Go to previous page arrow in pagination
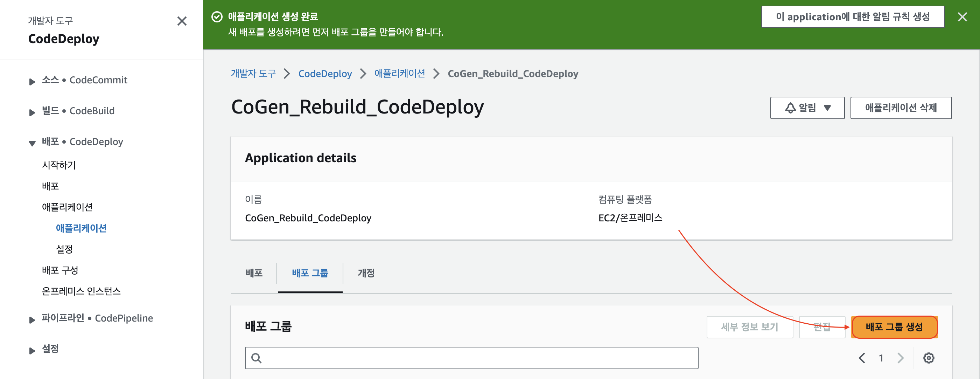The image size is (980, 379). [x=862, y=358]
